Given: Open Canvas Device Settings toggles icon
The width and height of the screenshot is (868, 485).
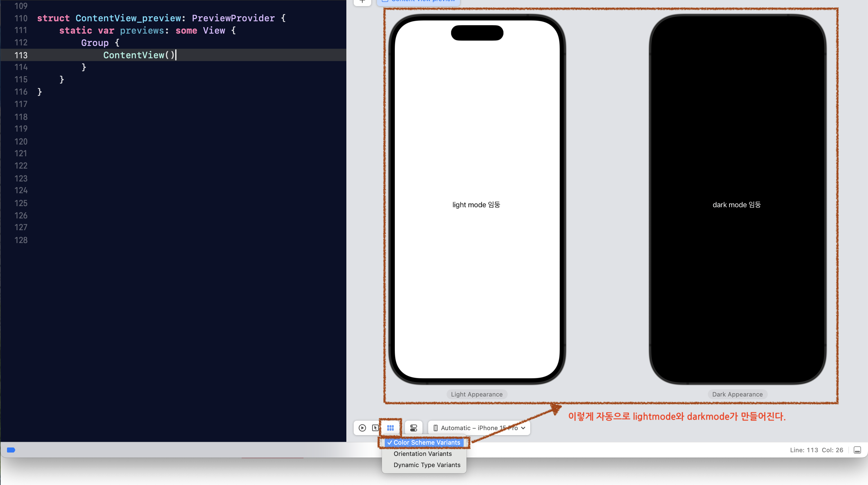Looking at the screenshot, I should tap(414, 428).
